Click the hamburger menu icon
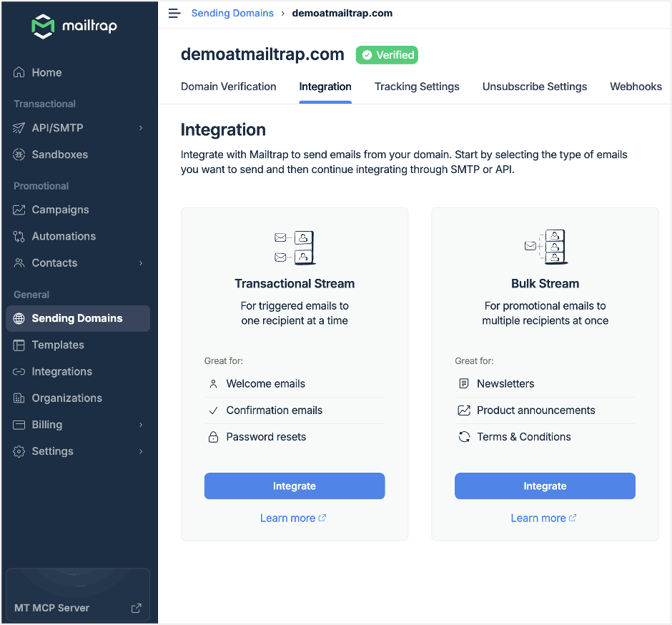Screen dimensions: 672x625 174,13
